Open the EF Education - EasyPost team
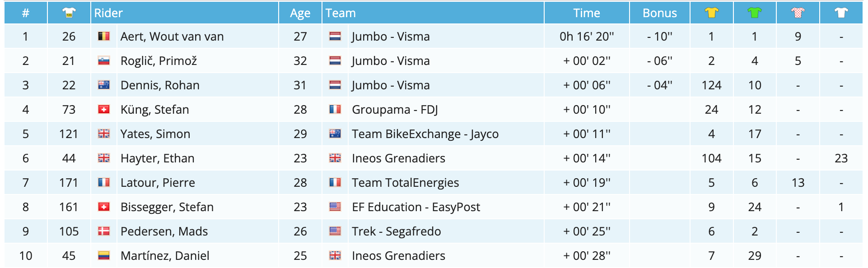This screenshot has width=868, height=268. pyautogui.click(x=415, y=207)
